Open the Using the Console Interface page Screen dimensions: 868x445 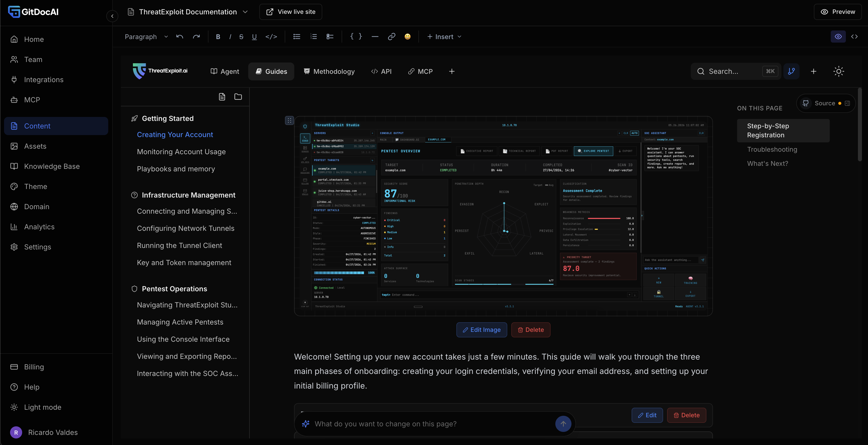click(183, 339)
